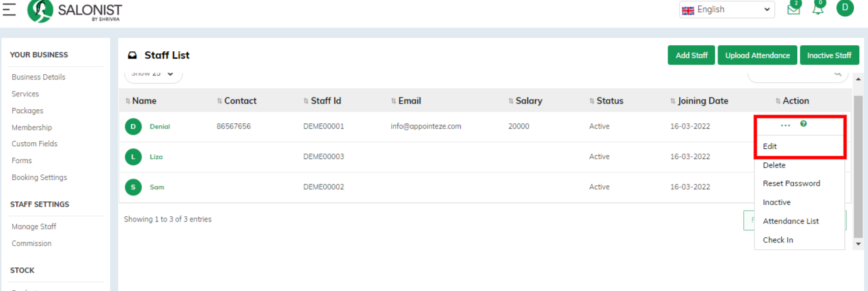
Task: Expand the Show entries dropdown
Action: (x=153, y=74)
